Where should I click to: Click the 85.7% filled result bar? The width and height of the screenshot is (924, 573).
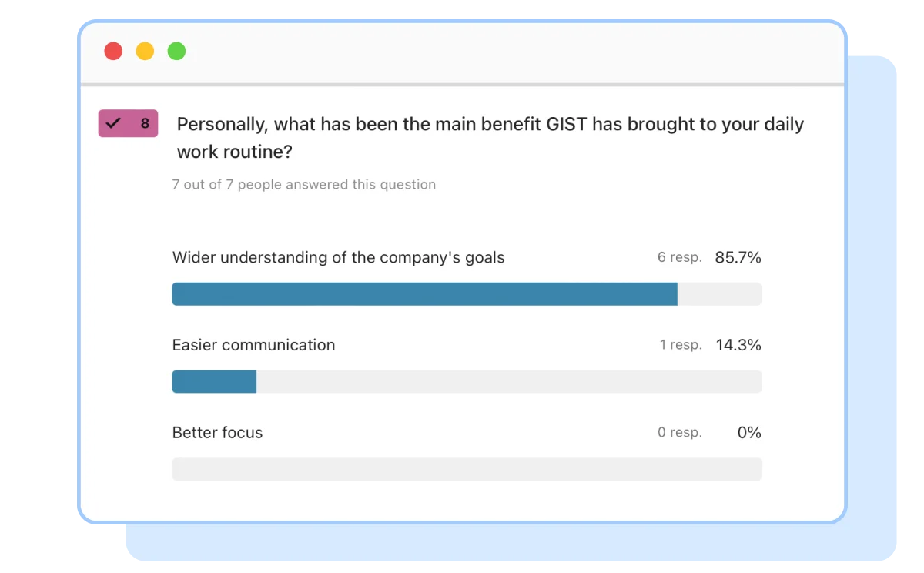[x=424, y=294]
